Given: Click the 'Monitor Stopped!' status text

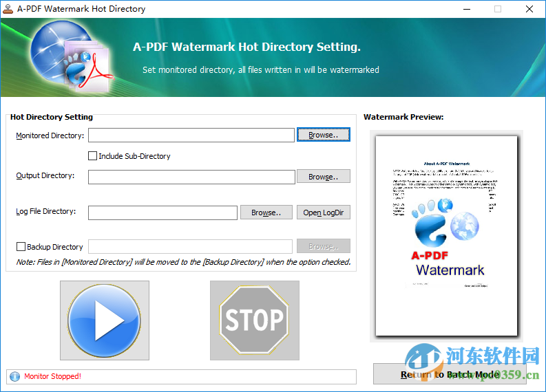Looking at the screenshot, I should click(52, 376).
